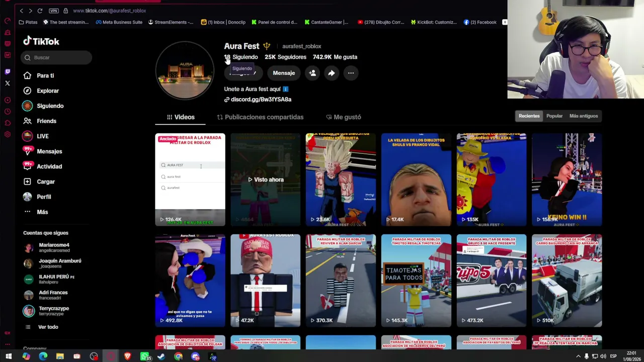Open the Meta Business Suite bookmark
This screenshot has height=362, width=644.
(119, 22)
